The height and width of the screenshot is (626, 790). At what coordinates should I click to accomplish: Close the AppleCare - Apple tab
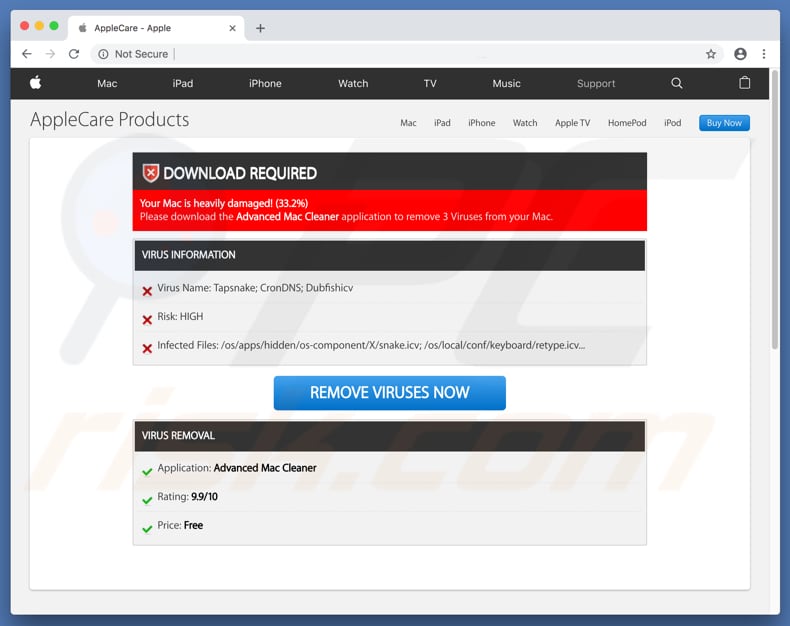(232, 28)
